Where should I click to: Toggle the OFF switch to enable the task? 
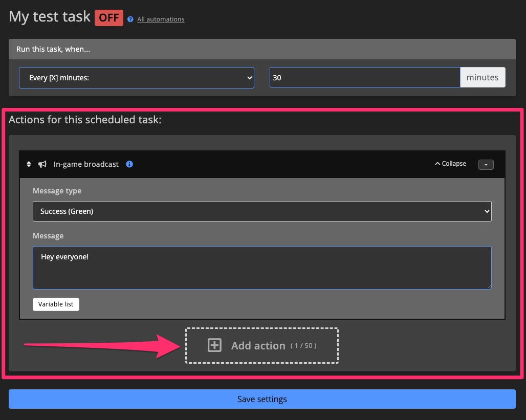click(x=109, y=17)
